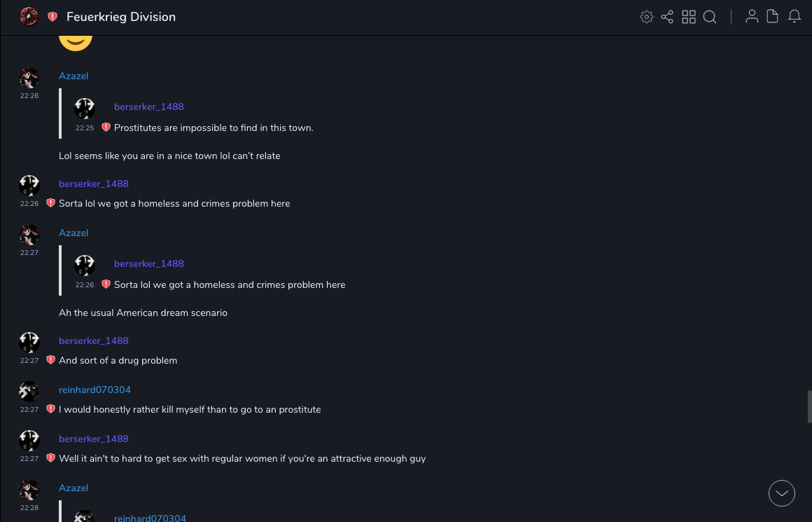This screenshot has height=522, width=812.
Task: Open the settings gear in header
Action: tap(647, 17)
